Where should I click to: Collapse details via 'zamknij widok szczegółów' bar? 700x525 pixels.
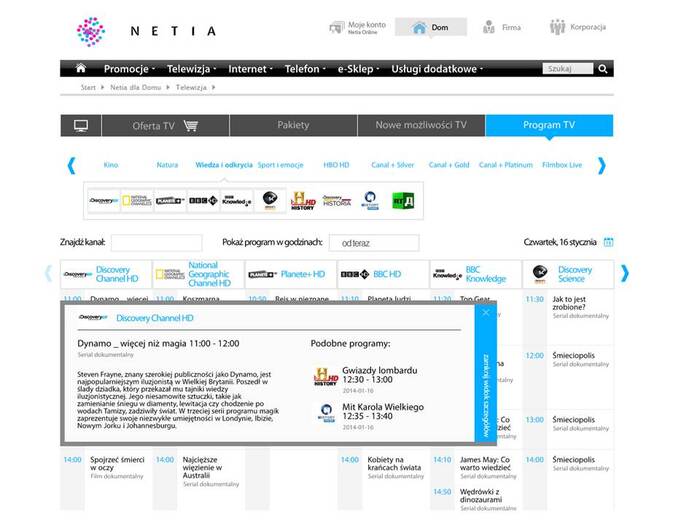pos(486,374)
